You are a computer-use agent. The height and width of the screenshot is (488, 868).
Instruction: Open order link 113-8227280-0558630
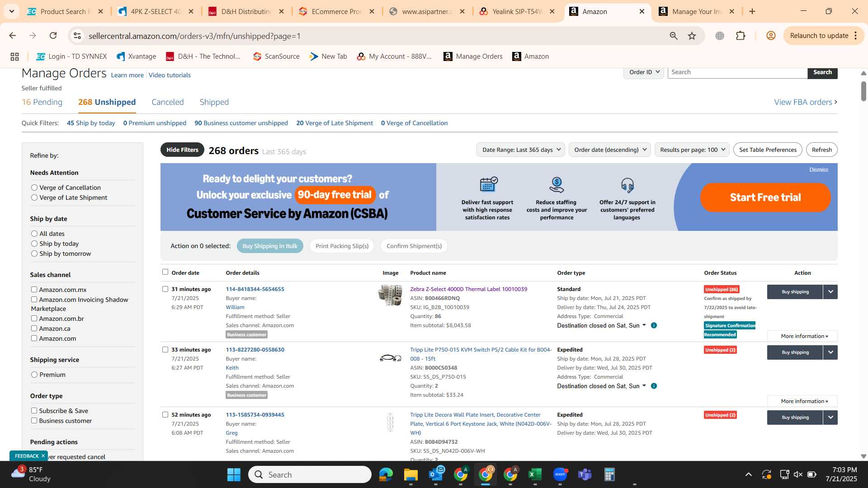click(255, 350)
